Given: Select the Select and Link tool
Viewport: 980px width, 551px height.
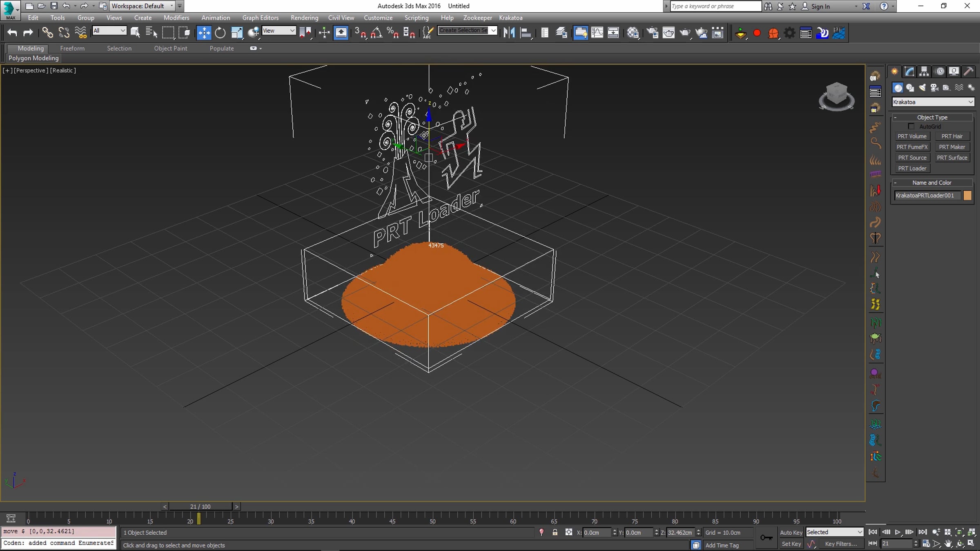Looking at the screenshot, I should (x=47, y=33).
